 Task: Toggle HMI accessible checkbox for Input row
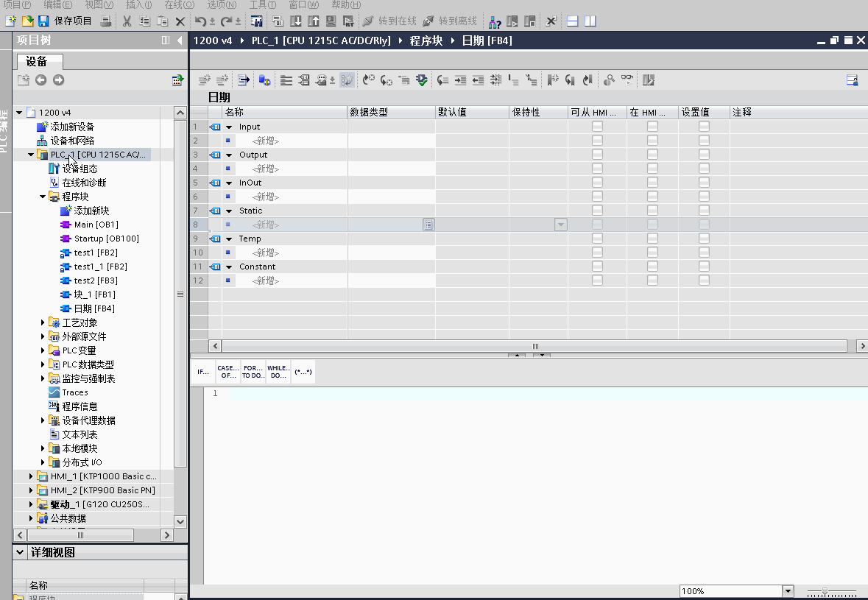tap(597, 126)
